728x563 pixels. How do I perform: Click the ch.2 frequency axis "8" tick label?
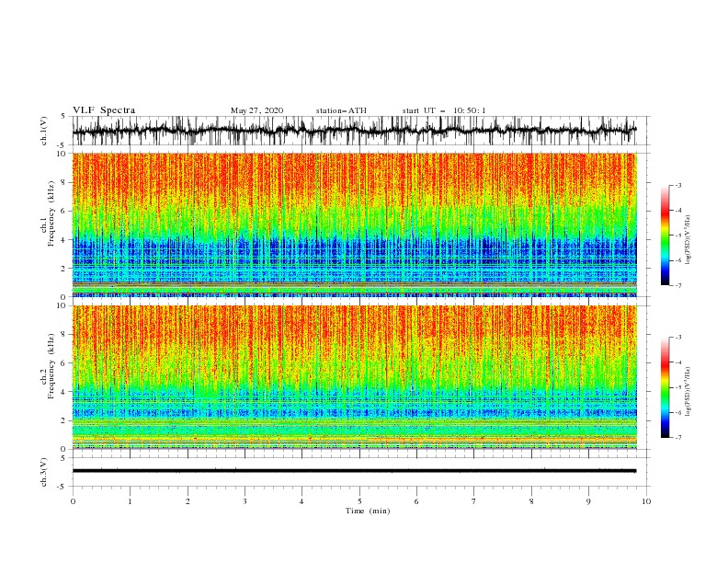(x=64, y=335)
